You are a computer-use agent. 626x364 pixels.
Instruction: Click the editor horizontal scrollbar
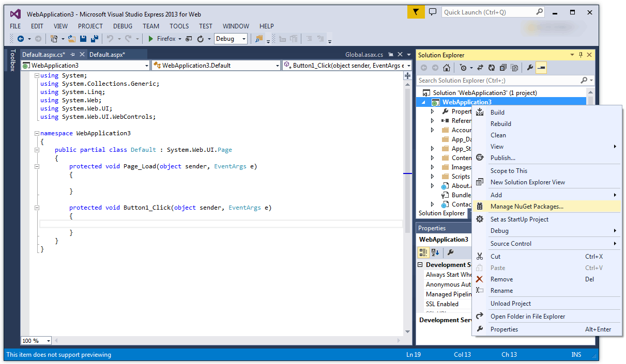[x=226, y=341]
